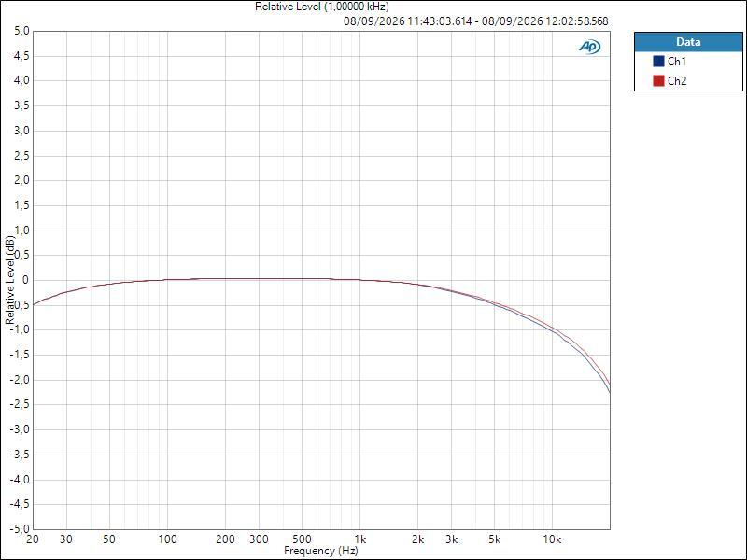
Task: Click the 1k frequency axis label
Action: 360,539
